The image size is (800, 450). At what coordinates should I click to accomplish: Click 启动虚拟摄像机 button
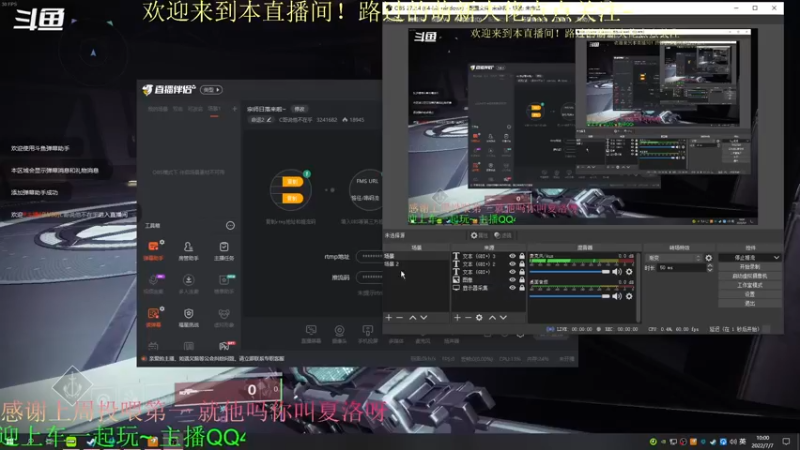(x=749, y=276)
